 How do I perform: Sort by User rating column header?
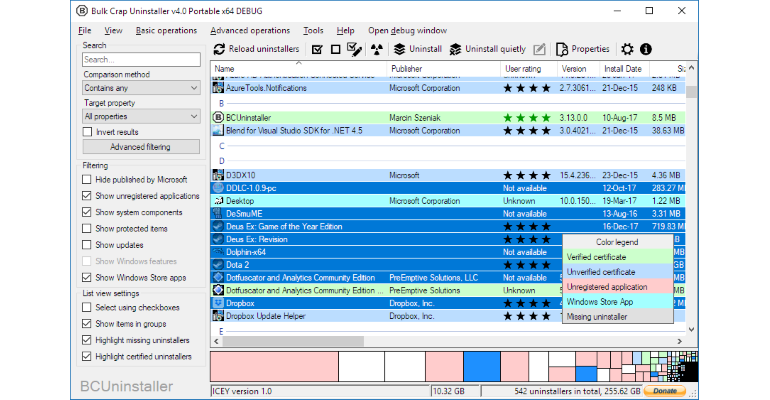click(x=529, y=69)
